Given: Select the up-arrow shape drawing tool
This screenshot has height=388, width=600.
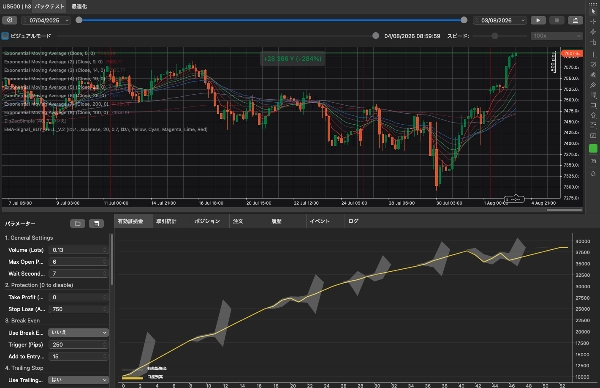Looking at the screenshot, I should coord(593,115).
